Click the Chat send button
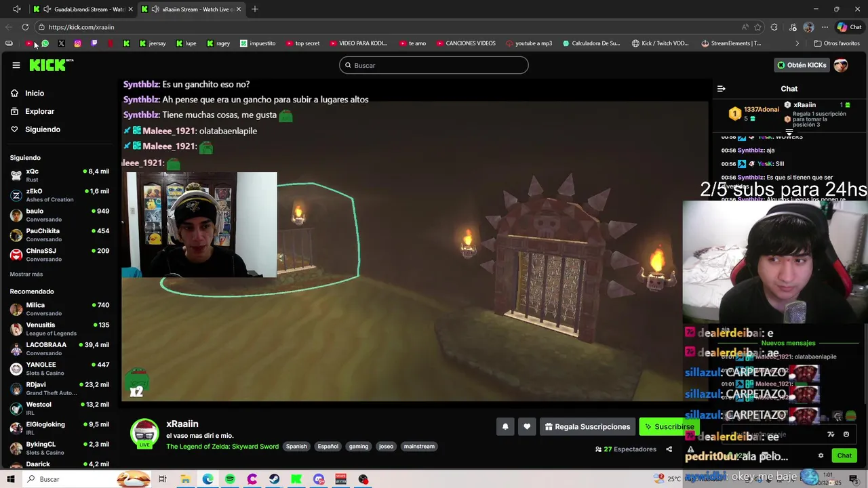 [x=844, y=456]
